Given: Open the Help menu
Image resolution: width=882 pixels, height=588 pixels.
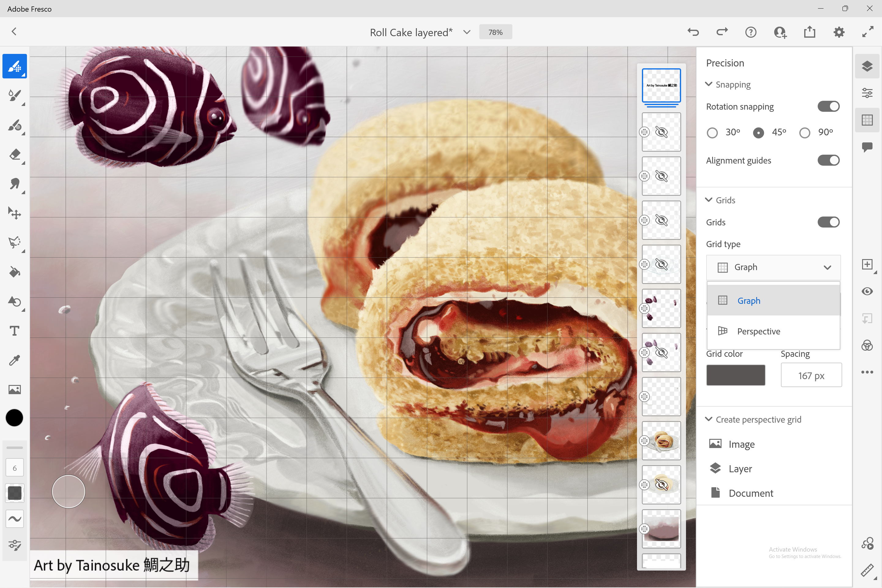Looking at the screenshot, I should click(x=751, y=32).
